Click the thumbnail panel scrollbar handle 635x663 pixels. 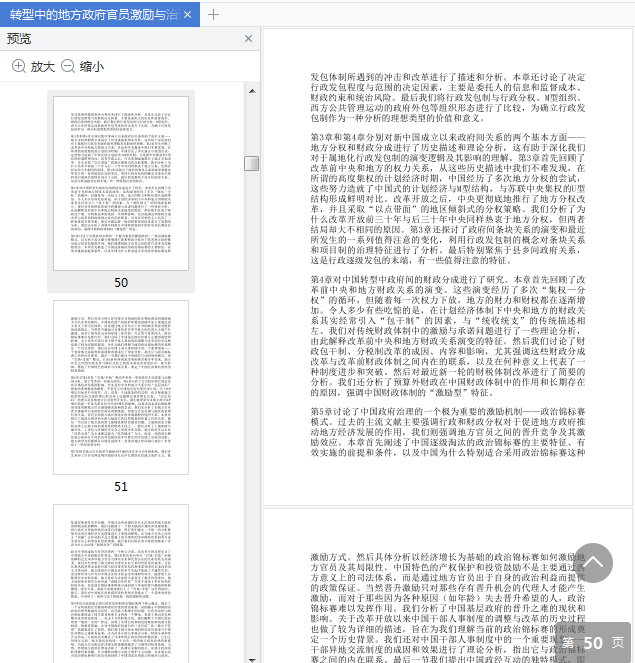[x=252, y=164]
